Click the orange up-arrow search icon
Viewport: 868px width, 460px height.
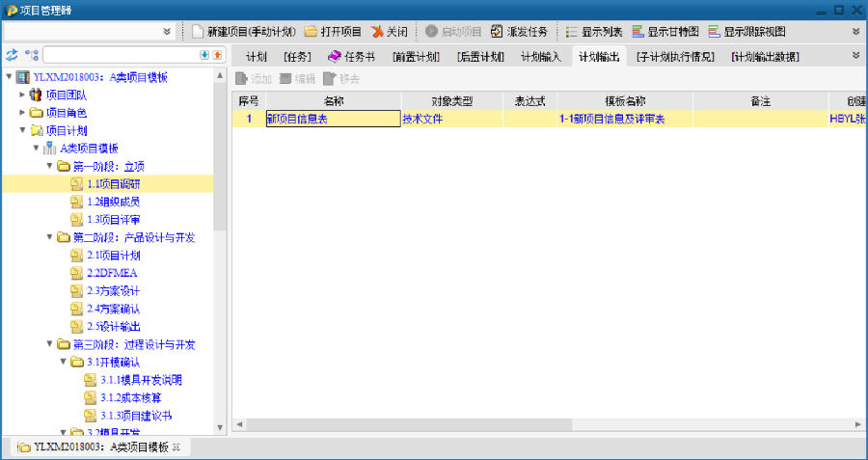tap(217, 55)
